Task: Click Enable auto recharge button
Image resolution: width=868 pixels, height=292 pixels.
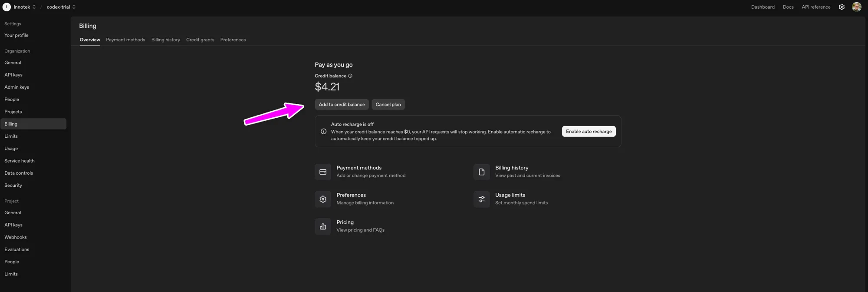Action: pyautogui.click(x=589, y=132)
